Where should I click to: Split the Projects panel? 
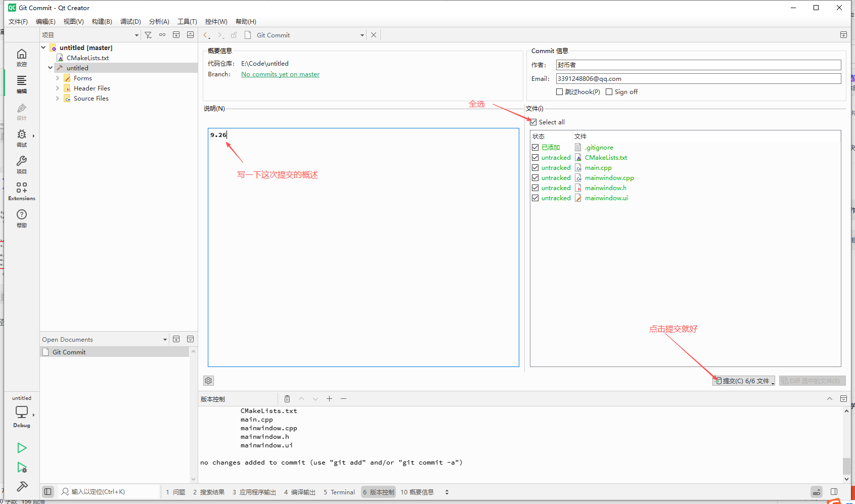coord(176,35)
